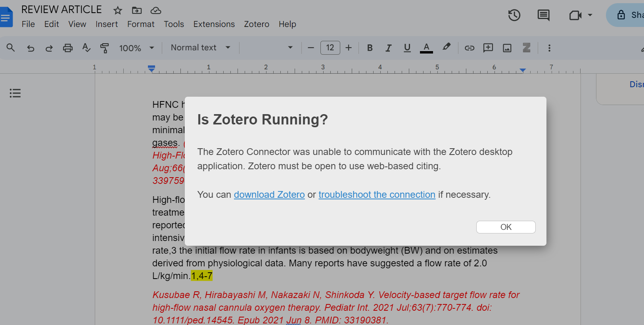Click the troubleshoot the connection link
The height and width of the screenshot is (325, 644).
[x=377, y=195]
